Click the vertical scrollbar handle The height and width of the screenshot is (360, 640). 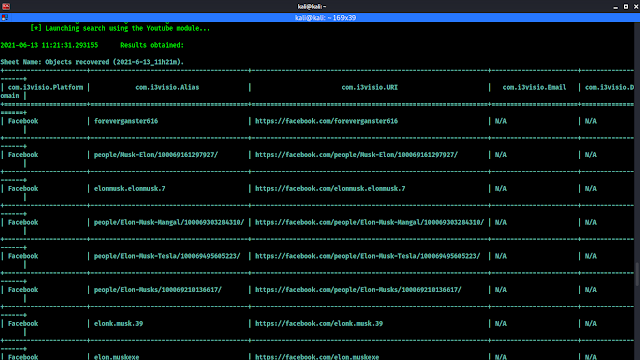coord(638,274)
